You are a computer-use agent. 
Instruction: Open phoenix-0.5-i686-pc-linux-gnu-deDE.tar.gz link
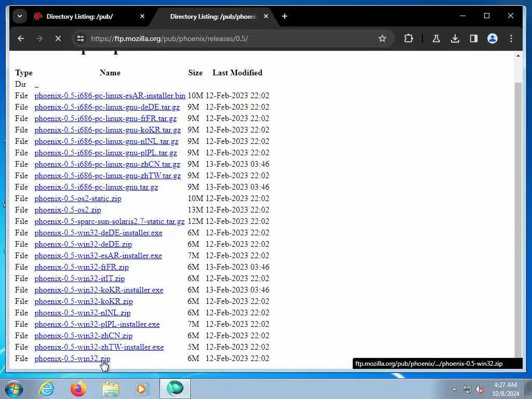[107, 107]
